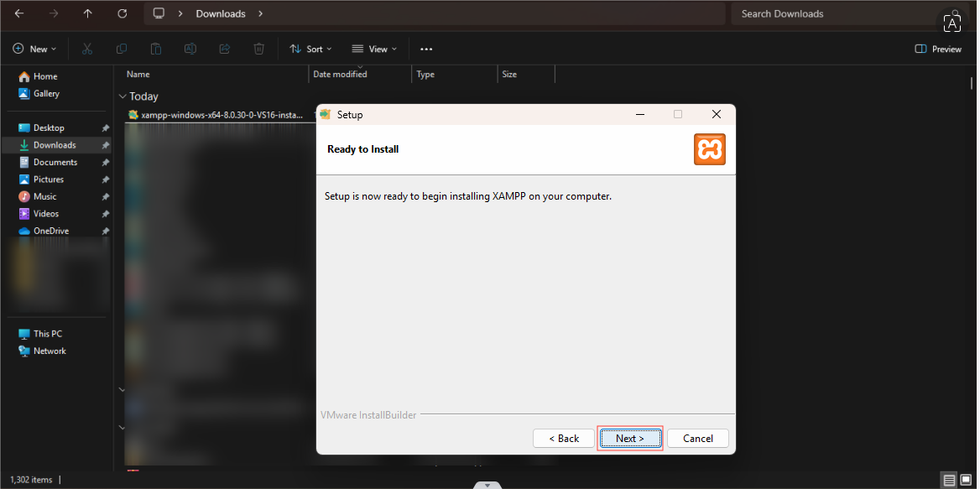980x489 pixels.
Task: Switch to large thumbnails view in status bar
Action: coord(966,481)
